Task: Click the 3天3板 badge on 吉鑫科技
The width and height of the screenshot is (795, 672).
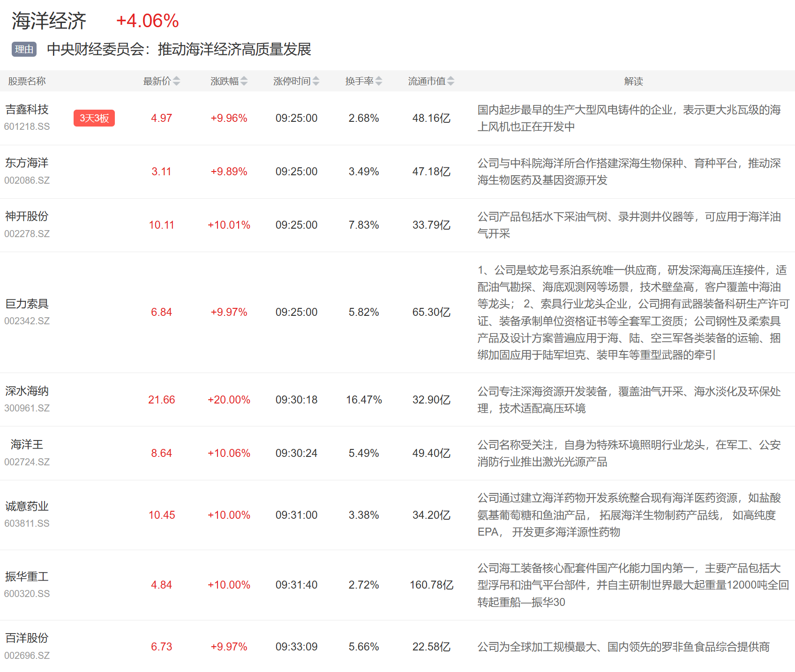Action: (94, 118)
